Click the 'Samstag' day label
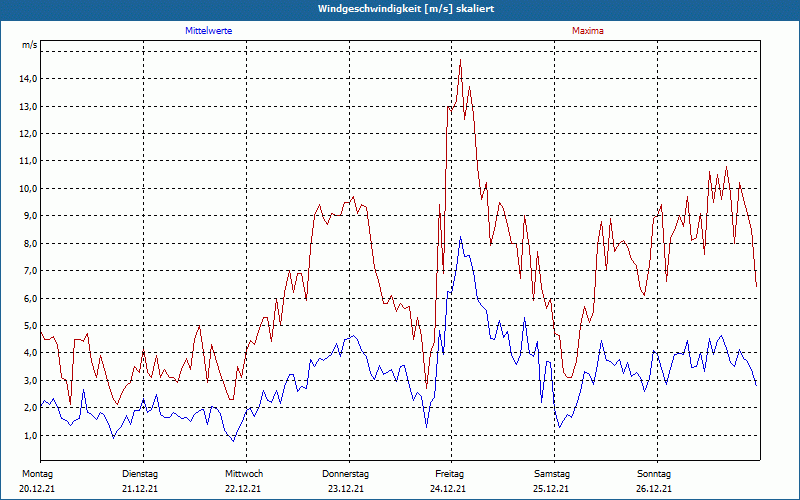The image size is (800, 500). tap(552, 474)
